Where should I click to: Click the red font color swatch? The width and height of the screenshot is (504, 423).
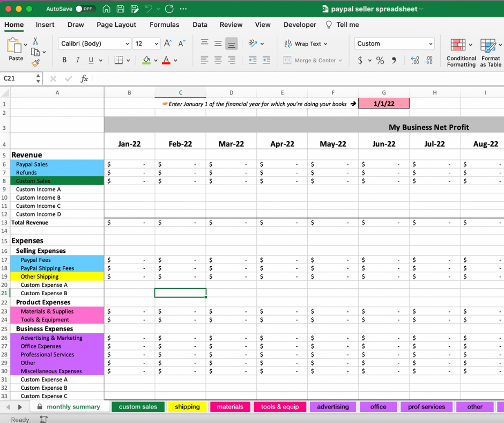166,61
